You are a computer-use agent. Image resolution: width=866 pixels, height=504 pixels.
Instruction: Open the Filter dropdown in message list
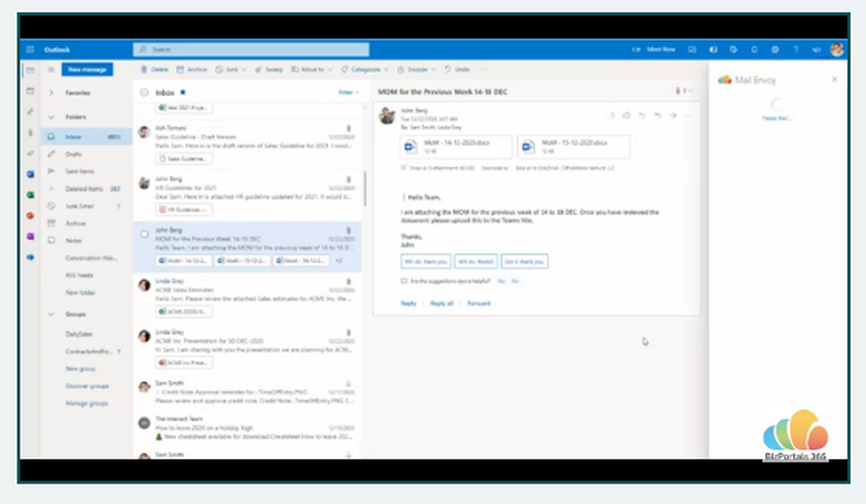pyautogui.click(x=348, y=92)
